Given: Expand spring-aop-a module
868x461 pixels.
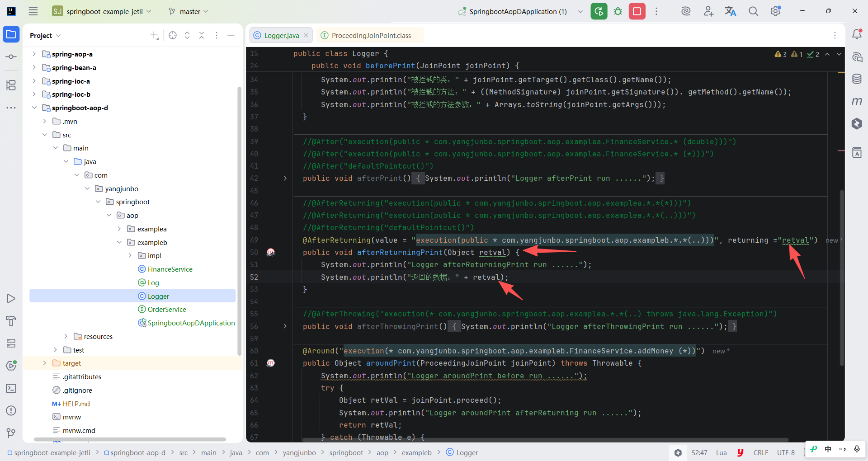Looking at the screenshot, I should coord(34,54).
